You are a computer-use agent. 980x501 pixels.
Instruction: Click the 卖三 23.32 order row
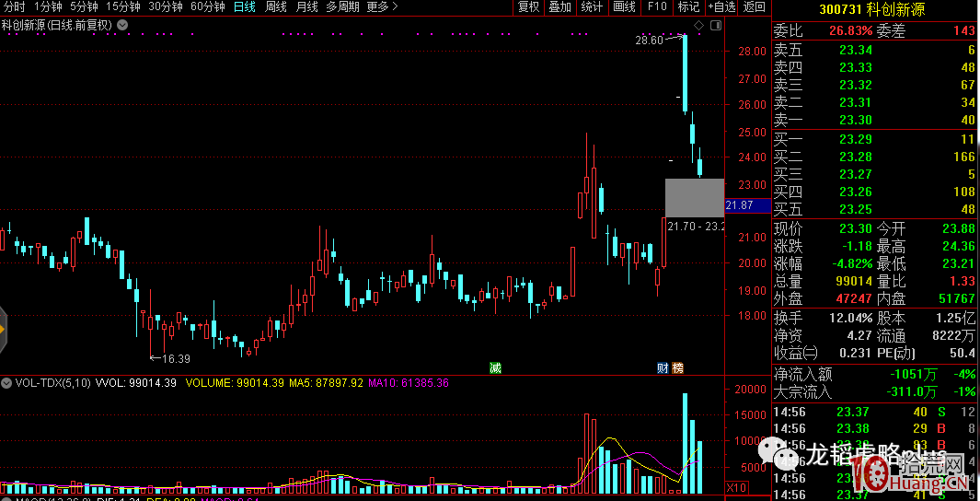[875, 85]
